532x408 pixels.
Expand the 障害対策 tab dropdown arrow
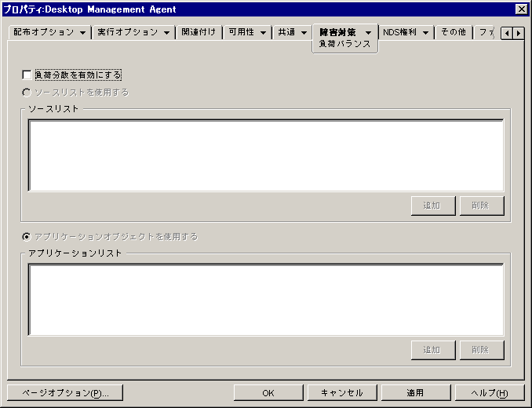pos(368,33)
